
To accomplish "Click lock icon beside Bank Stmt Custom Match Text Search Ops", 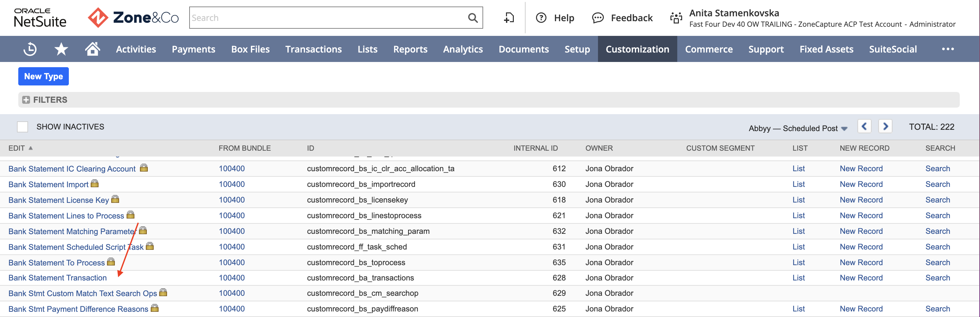I will pos(163,292).
